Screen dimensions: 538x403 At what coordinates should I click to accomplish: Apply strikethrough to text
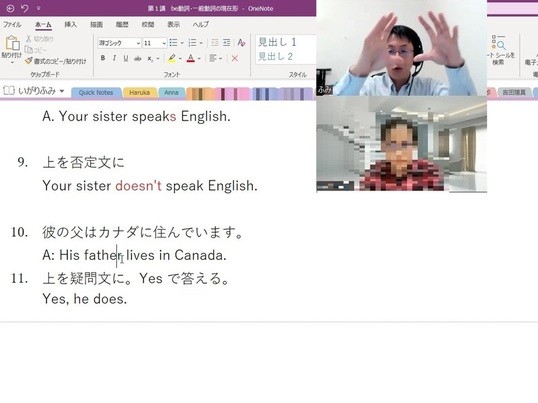138,59
